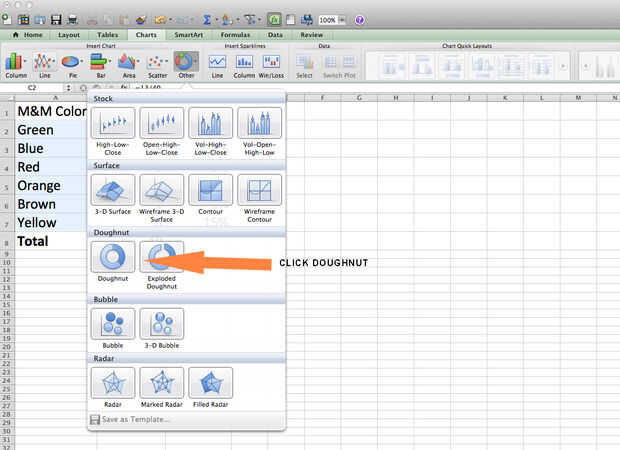This screenshot has width=620, height=450.
Task: Go to the Review ribbon tab
Action: point(312,35)
